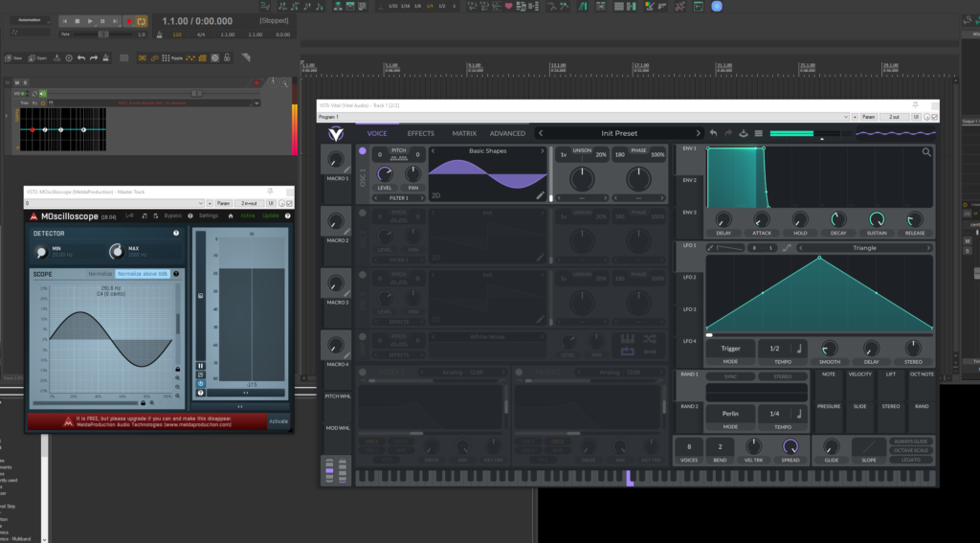Toggle the lock icon in the main toolbar
The image size is (980, 543).
(x=227, y=58)
